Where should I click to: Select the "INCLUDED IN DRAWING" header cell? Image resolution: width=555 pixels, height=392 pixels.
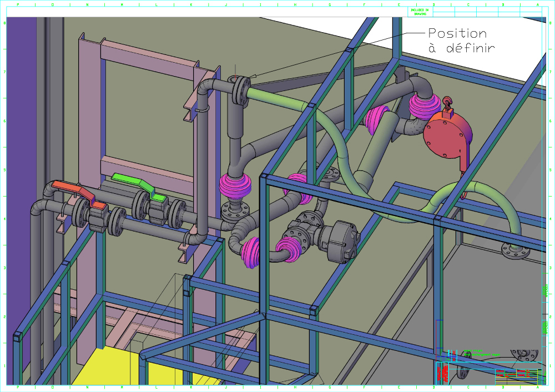tap(420, 12)
